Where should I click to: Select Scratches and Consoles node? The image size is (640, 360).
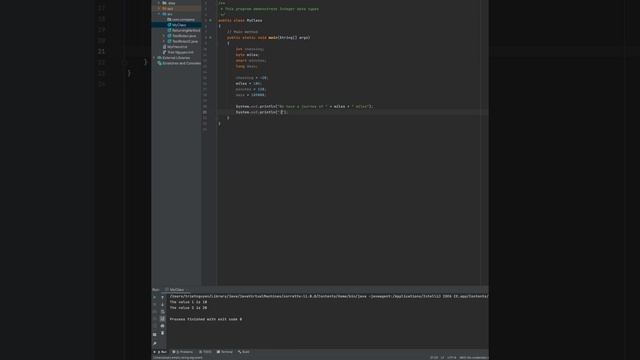tap(179, 63)
